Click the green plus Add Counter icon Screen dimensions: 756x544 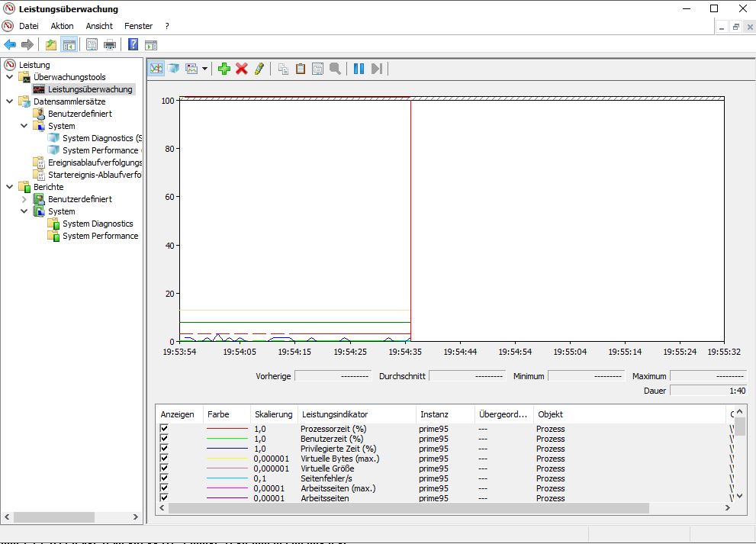[x=224, y=69]
